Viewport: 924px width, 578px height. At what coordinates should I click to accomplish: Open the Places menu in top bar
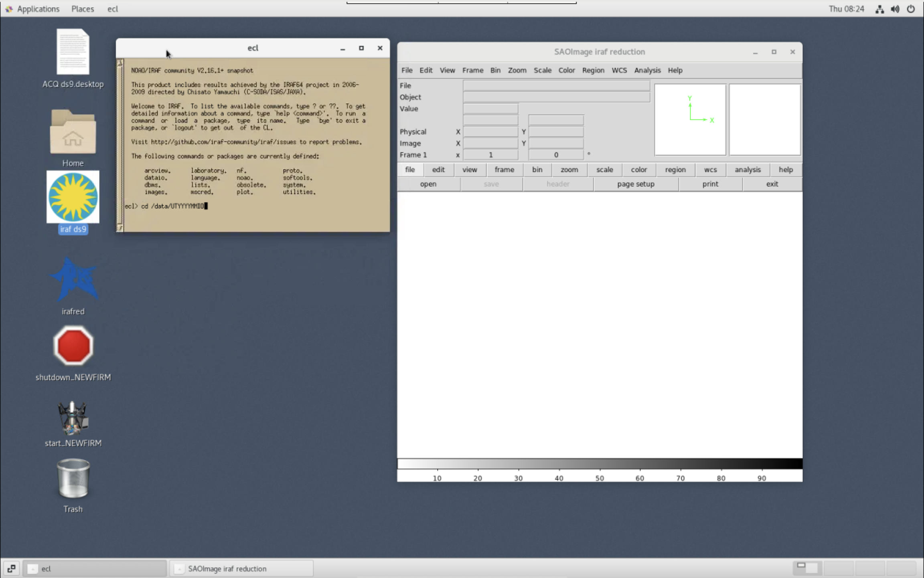(x=83, y=9)
